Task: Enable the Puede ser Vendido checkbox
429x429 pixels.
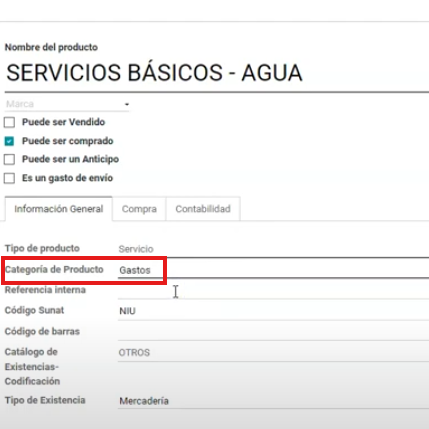Action: click(9, 122)
